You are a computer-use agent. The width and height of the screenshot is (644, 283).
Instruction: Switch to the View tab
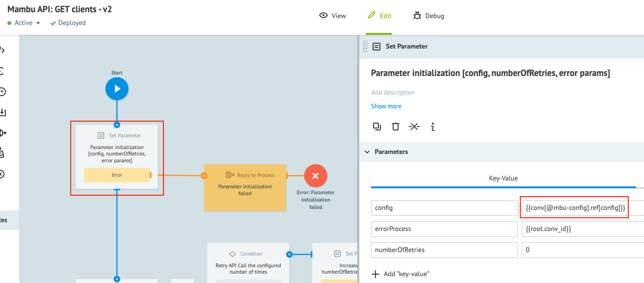click(332, 16)
